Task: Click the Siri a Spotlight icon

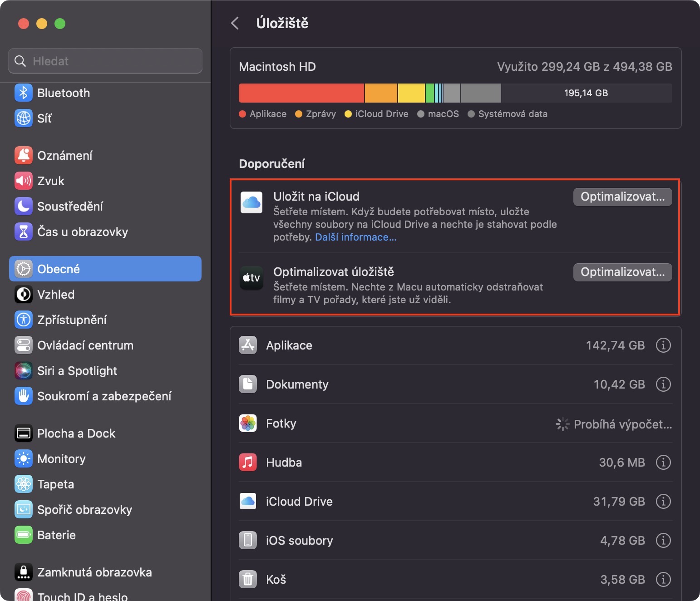Action: click(x=24, y=371)
